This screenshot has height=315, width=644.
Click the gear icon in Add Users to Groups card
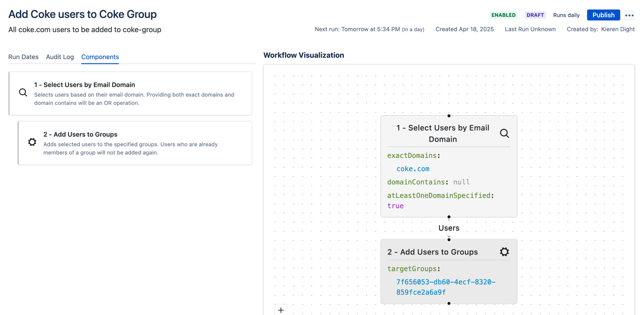pos(32,142)
